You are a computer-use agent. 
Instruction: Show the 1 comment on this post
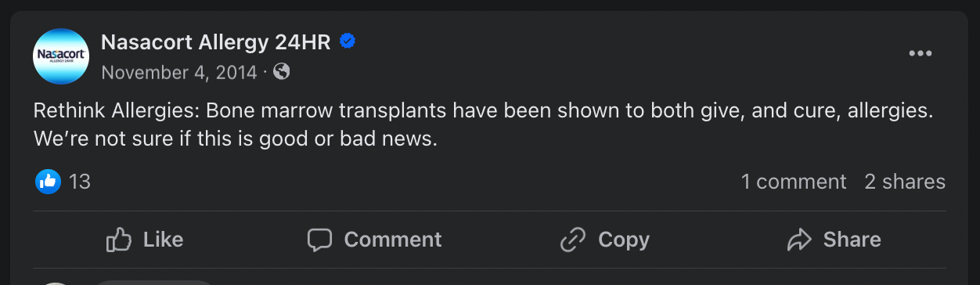[x=794, y=182]
